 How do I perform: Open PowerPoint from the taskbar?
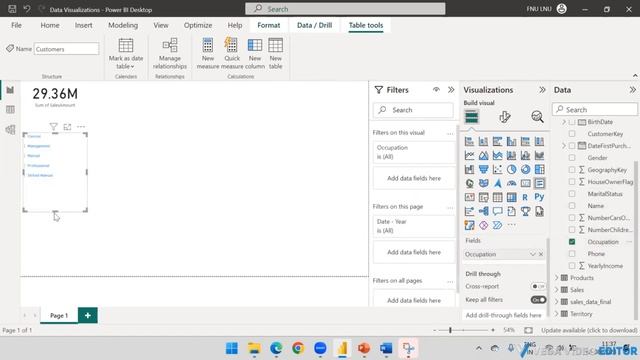coord(364,348)
